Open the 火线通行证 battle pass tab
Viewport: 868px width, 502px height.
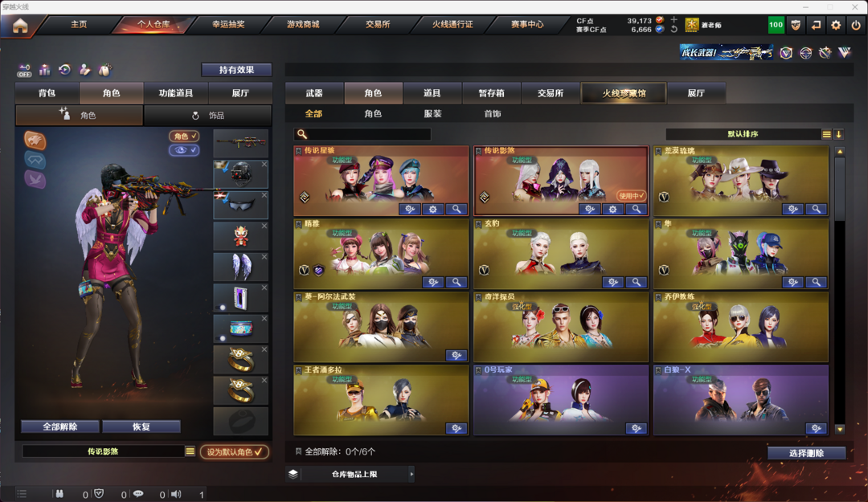click(x=452, y=24)
